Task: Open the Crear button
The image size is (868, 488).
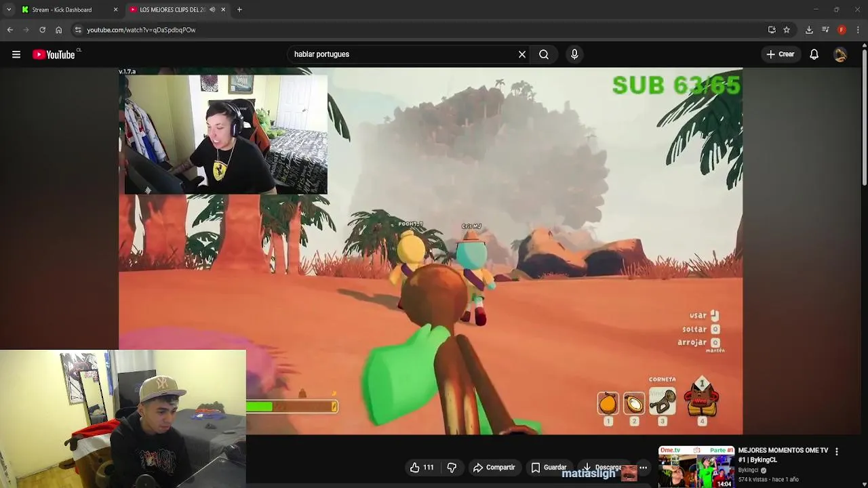Action: 781,54
